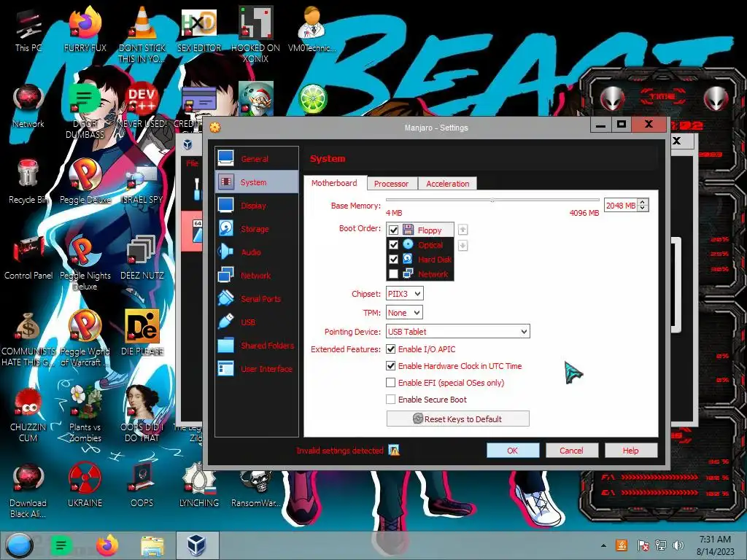Open the Plants vs Zombies desktop icon

pyautogui.click(x=85, y=413)
